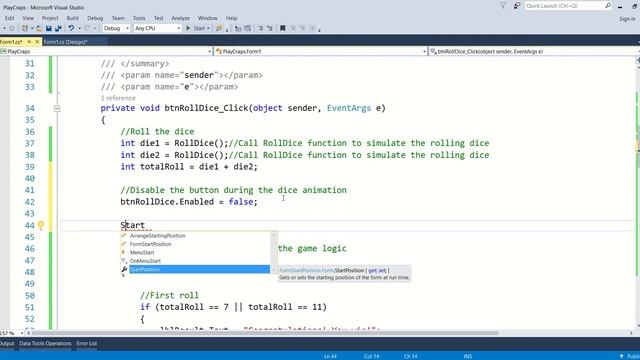Screen dimensions: 640x360
Task: Open the Data Tools Operations tab
Action: pyautogui.click(x=45, y=343)
